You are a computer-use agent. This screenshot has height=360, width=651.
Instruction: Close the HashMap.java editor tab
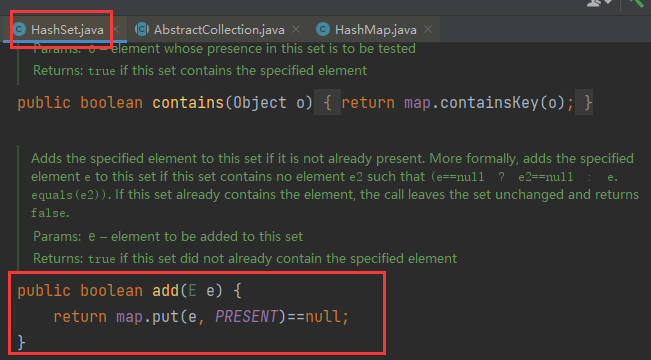428,29
